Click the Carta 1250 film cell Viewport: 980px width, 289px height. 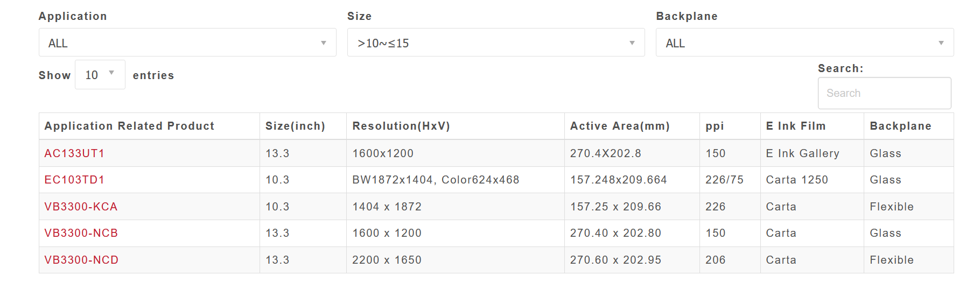coord(797,180)
